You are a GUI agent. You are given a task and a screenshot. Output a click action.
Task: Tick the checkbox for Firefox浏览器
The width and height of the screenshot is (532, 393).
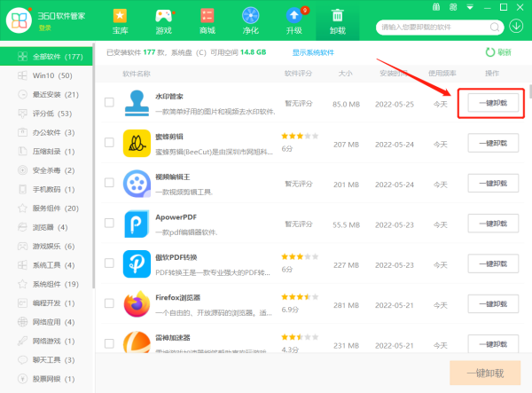point(109,303)
